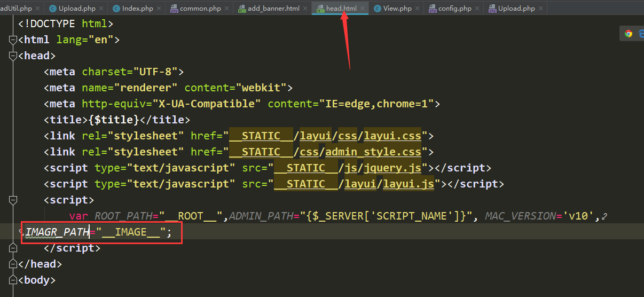The image size is (644, 297).
Task: Close the Index.php tab
Action: (160, 9)
